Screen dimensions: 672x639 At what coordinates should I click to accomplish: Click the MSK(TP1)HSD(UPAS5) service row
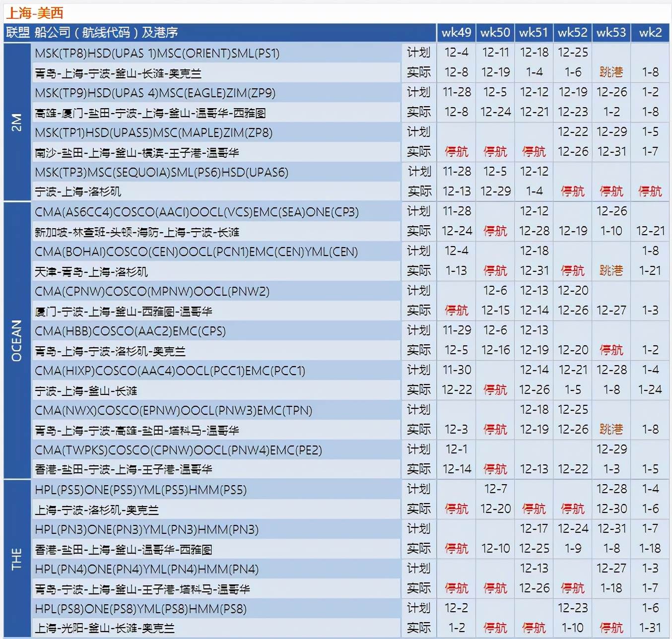click(x=216, y=132)
